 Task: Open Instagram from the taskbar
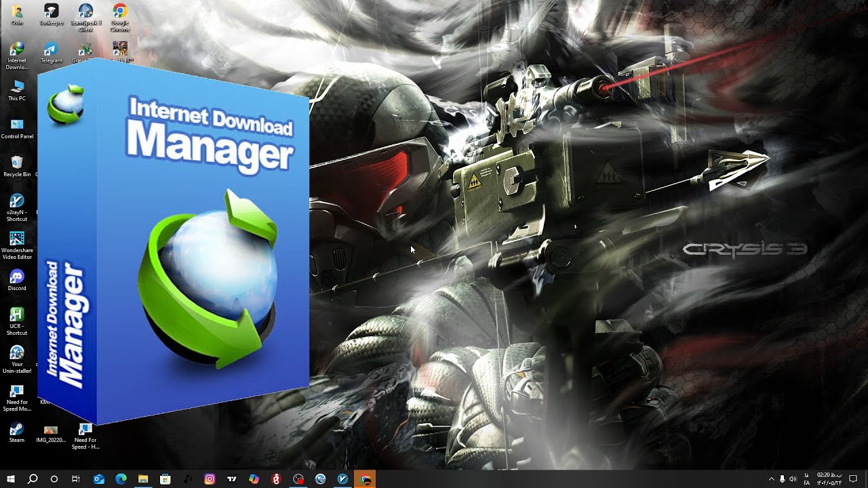click(x=210, y=479)
